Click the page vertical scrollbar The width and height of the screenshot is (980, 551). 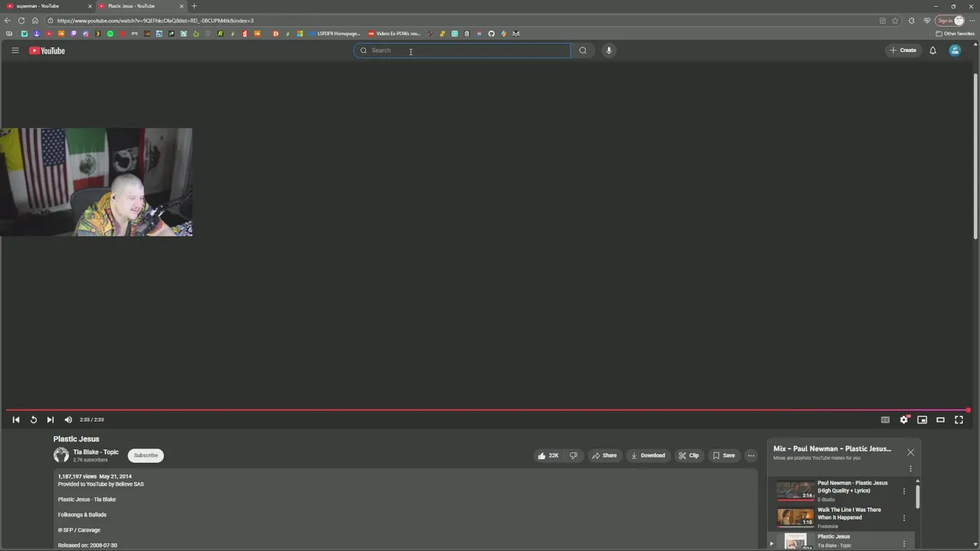click(x=975, y=157)
